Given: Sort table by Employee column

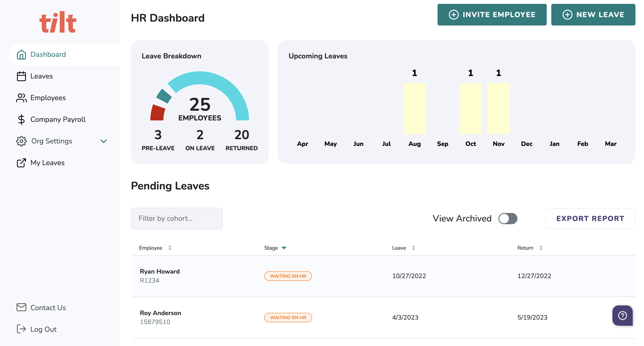Looking at the screenshot, I should coord(170,248).
